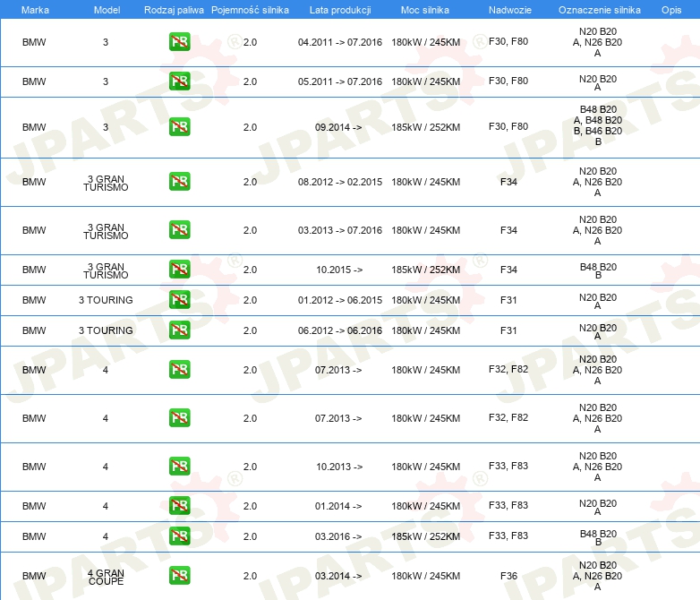Screen dimensions: 700x600
Task: Click petrol fuel icon in 04.2011 -> 07.2016 row
Action: tap(179, 42)
